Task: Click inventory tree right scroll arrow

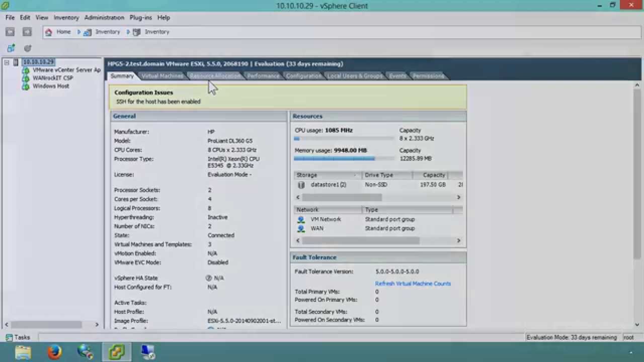Action: [97, 325]
